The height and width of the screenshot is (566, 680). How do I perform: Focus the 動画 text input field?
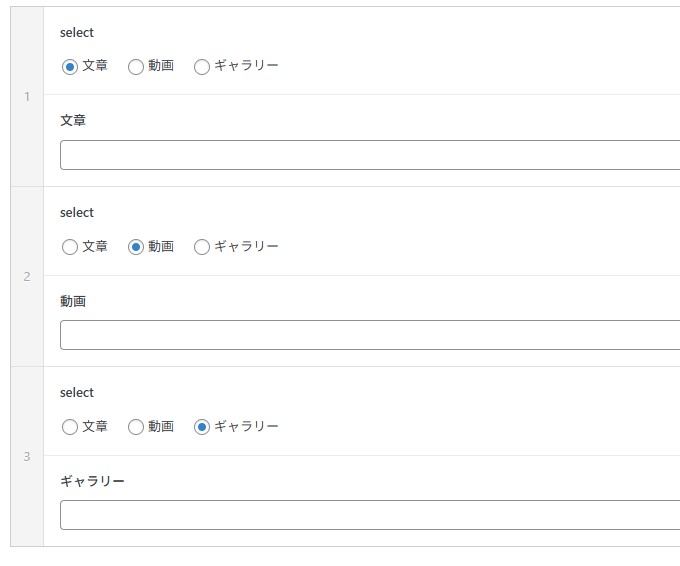point(370,335)
